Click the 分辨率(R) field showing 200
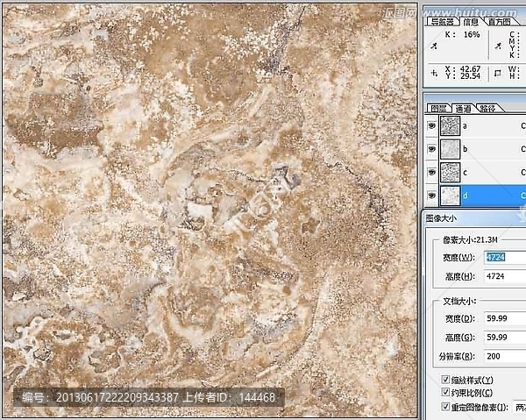The image size is (526, 420). point(505,356)
